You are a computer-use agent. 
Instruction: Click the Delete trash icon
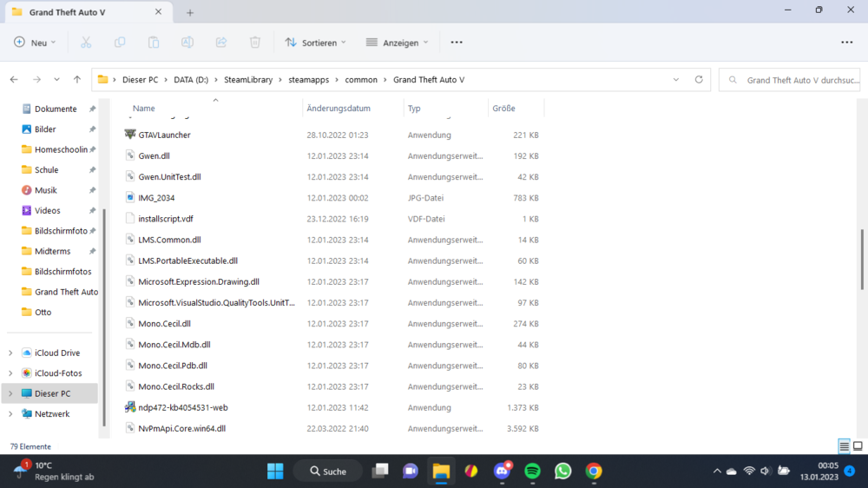point(254,43)
